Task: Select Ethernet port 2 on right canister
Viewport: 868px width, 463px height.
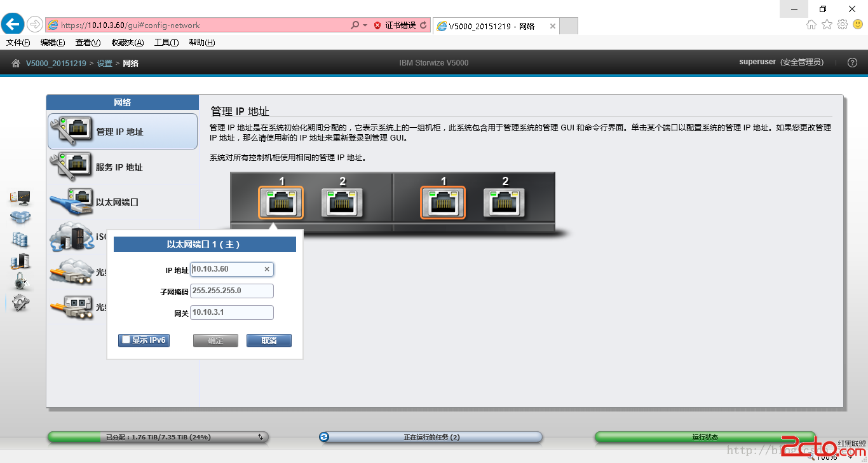Action: point(505,202)
